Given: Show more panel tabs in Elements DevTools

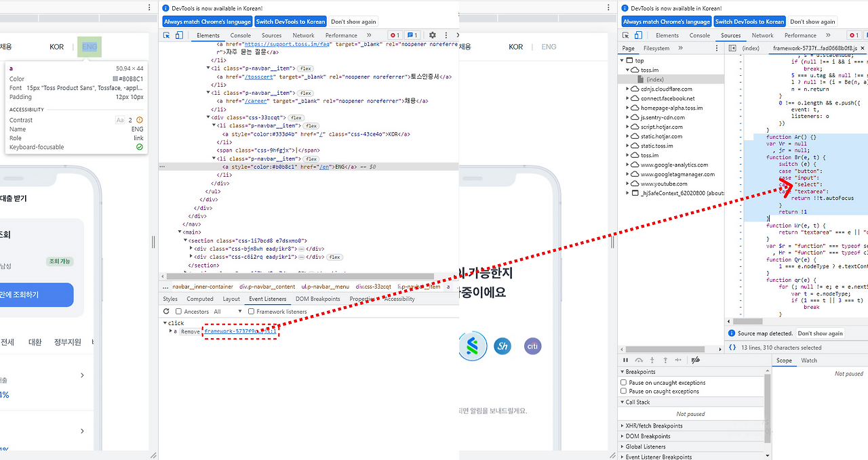Looking at the screenshot, I should point(369,35).
